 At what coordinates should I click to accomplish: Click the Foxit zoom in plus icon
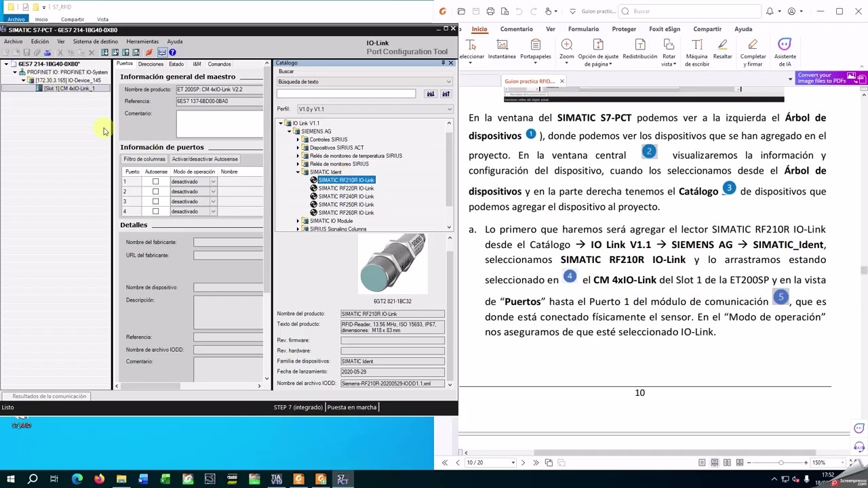pos(806,462)
